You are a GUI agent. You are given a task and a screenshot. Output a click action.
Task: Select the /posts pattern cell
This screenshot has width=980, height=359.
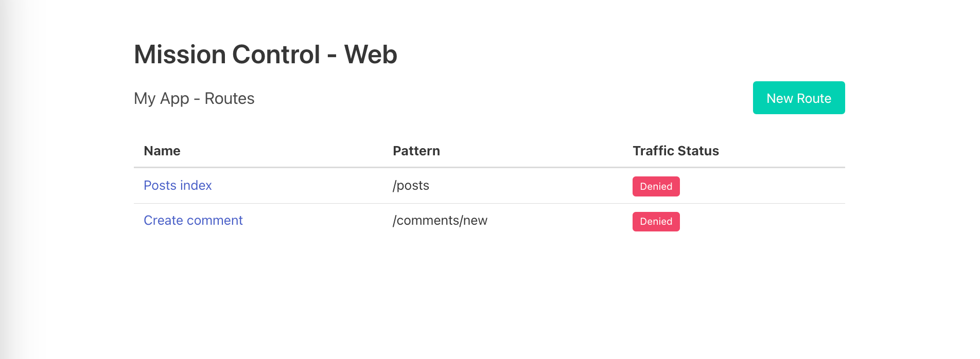pyautogui.click(x=411, y=186)
